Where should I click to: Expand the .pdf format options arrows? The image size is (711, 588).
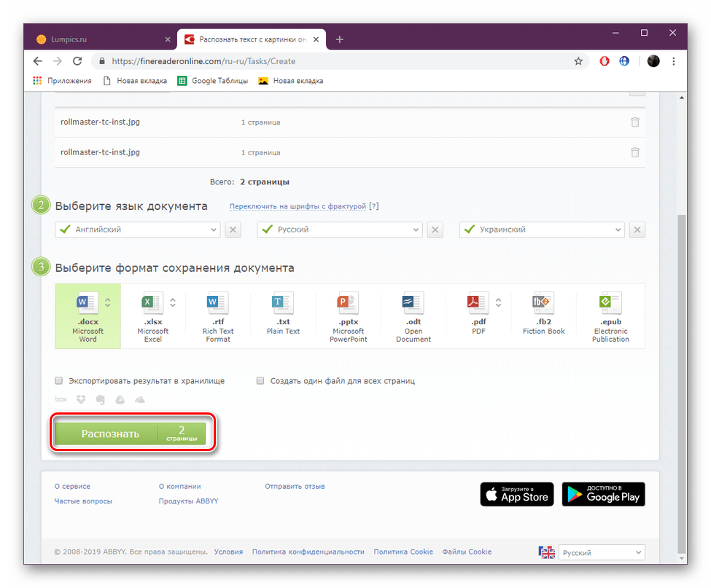tap(498, 302)
